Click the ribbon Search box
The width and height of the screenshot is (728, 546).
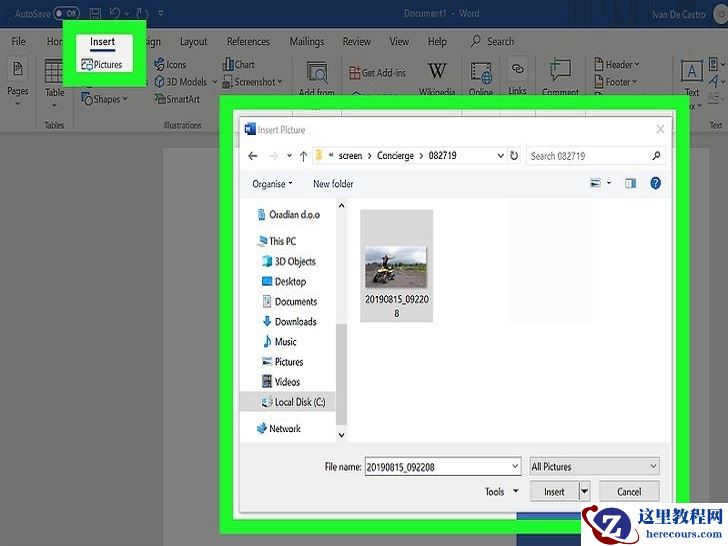coord(492,41)
